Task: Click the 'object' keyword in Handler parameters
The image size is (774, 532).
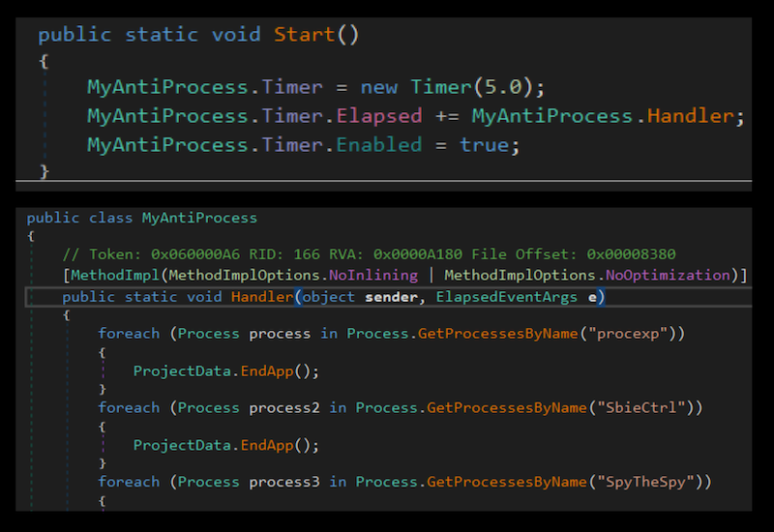Action: point(328,297)
